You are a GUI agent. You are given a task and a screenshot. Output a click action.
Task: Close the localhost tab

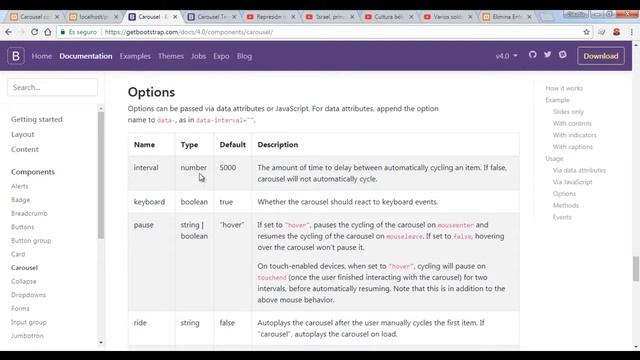116,17
